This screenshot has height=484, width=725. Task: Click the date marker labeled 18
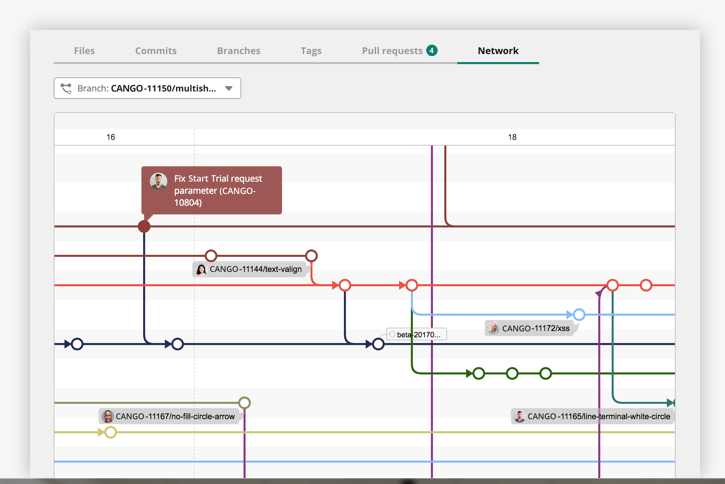512,137
